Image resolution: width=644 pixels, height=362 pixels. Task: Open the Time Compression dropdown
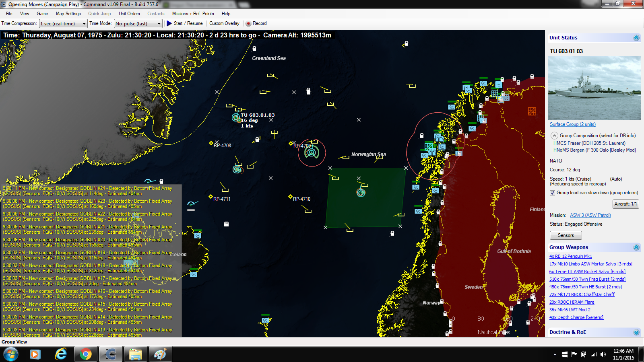(63, 24)
